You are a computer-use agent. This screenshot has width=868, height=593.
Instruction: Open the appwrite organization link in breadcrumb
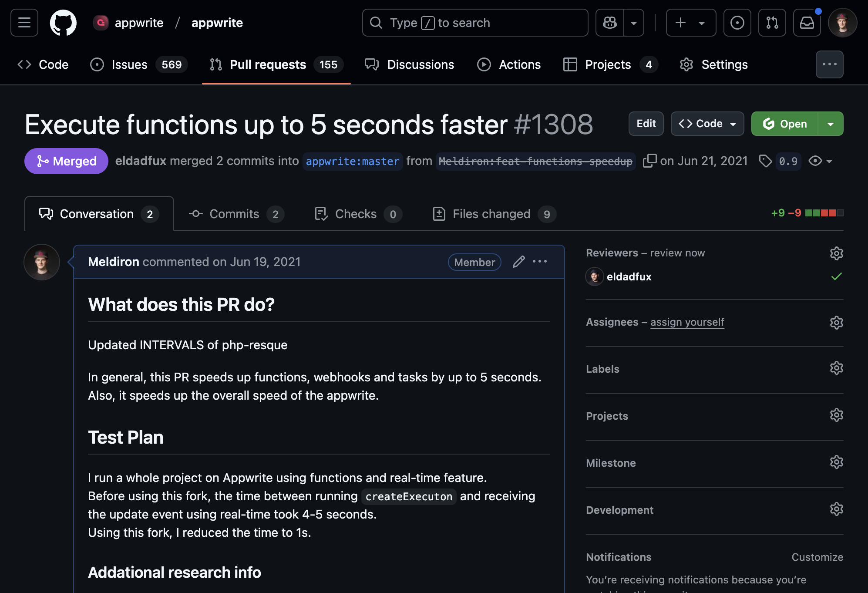pos(139,23)
